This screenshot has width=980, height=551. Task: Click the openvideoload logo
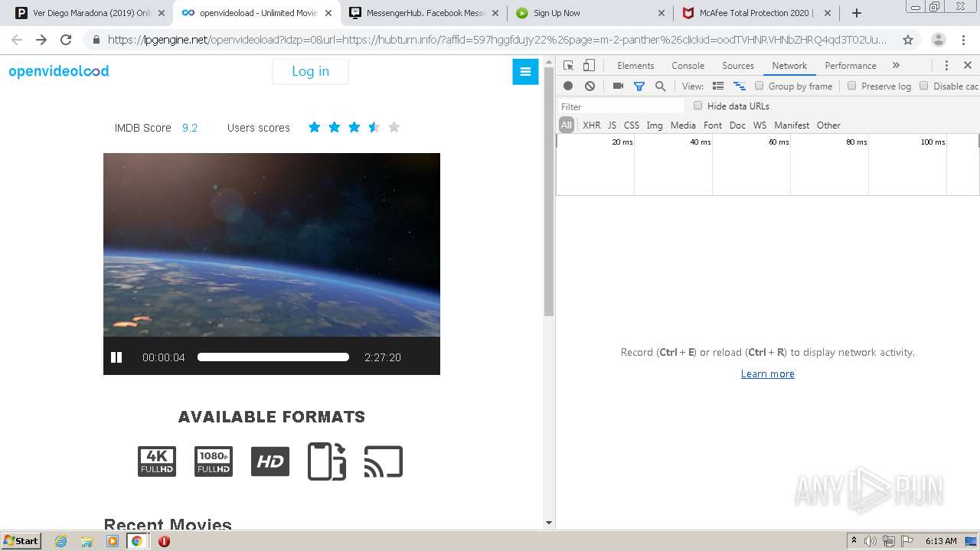(x=59, y=71)
